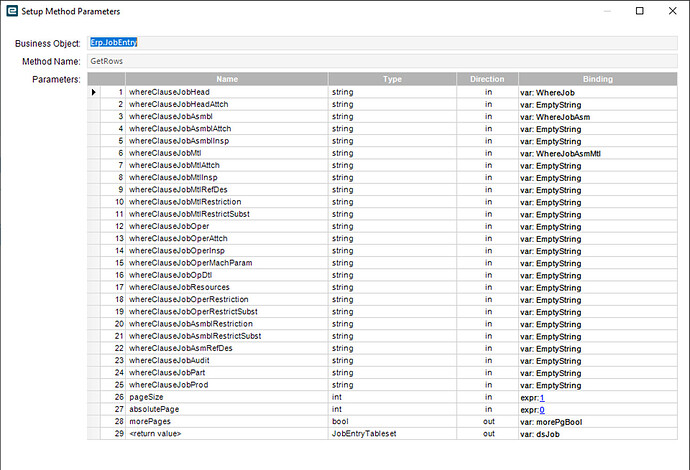The height and width of the screenshot is (470, 690).
Task: Select whereClauseJobAsmRefDes name cell
Action: (x=227, y=348)
